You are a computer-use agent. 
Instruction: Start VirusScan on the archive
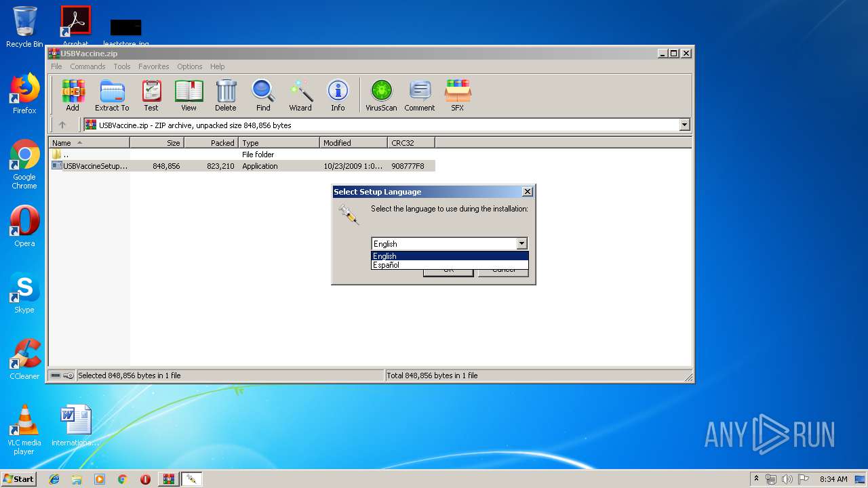point(381,95)
